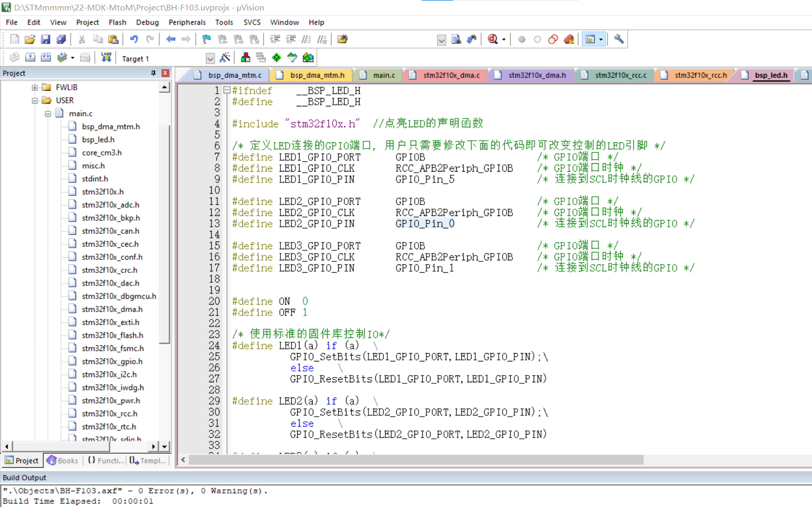Screen dimensions: 812x507
Task: Paste from clipboard using the Paste icon
Action: pos(113,39)
